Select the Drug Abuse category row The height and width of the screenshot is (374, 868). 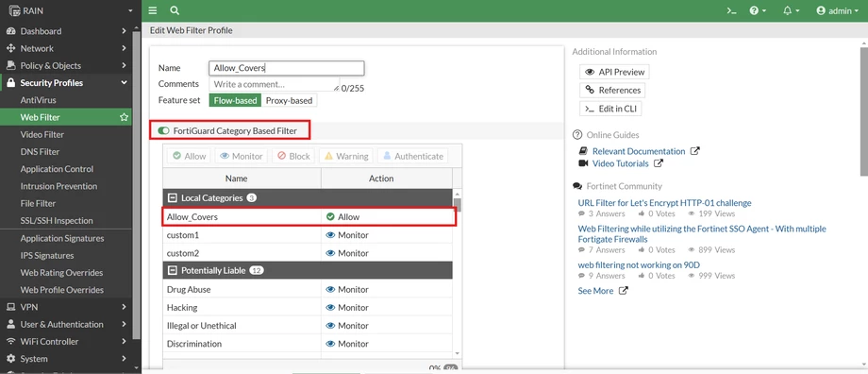[x=308, y=289]
